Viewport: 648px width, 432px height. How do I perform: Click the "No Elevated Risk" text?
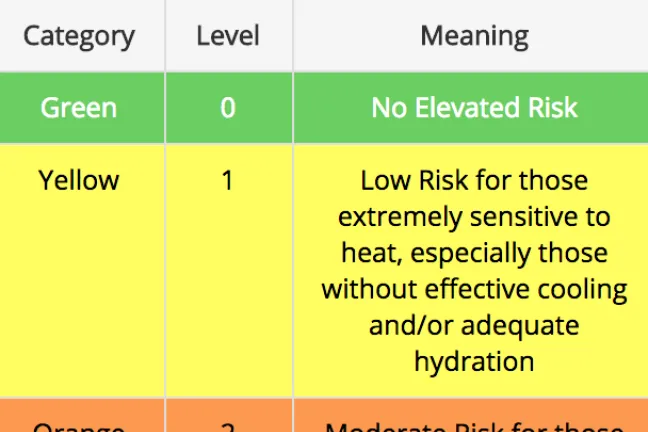pos(474,107)
